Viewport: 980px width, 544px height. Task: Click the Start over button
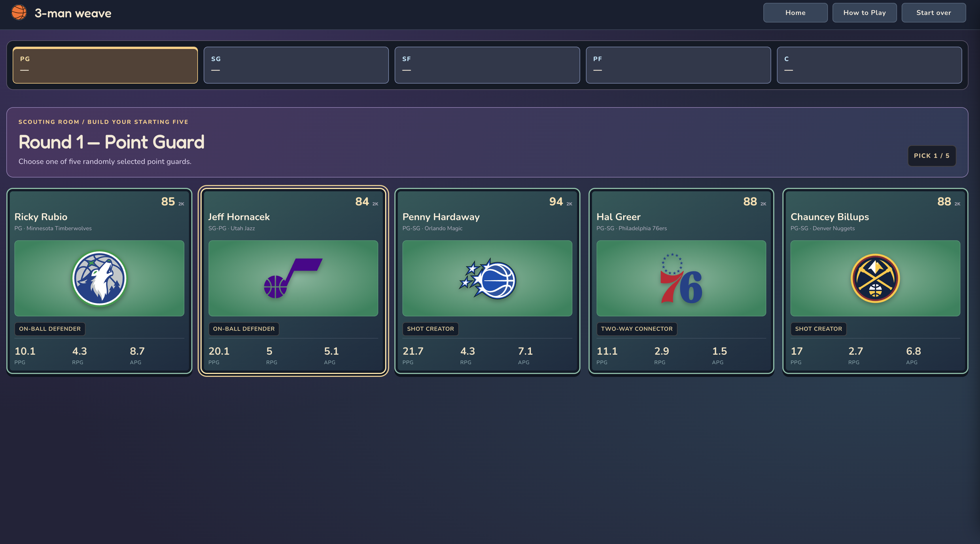click(x=934, y=13)
